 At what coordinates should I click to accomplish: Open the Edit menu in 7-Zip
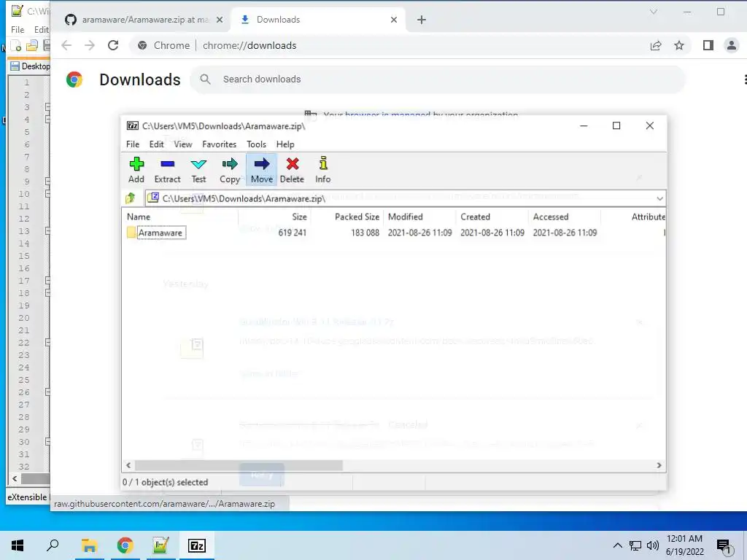[x=156, y=144]
